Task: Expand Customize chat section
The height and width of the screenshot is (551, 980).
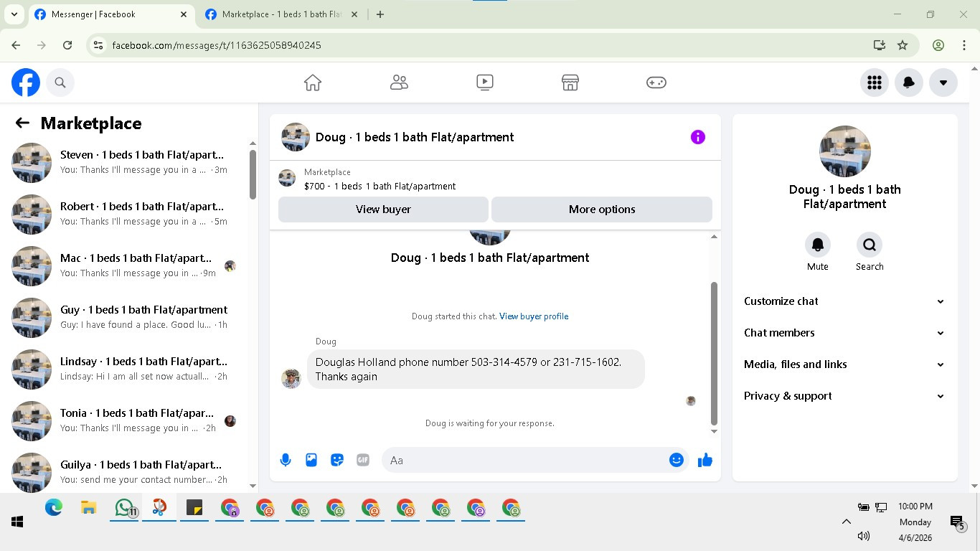Action: tap(844, 301)
